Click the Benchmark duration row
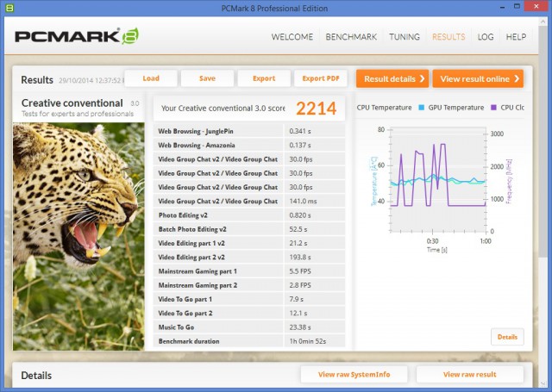This screenshot has height=392, width=552. coord(249,341)
